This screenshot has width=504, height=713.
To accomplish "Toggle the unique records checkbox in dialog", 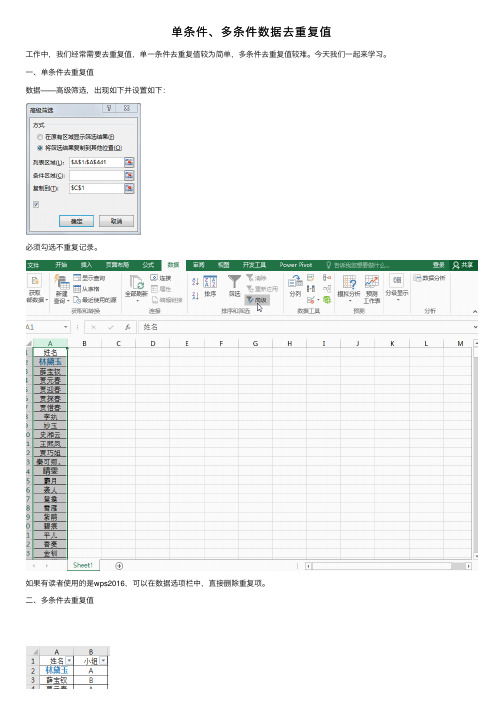I will pyautogui.click(x=36, y=205).
